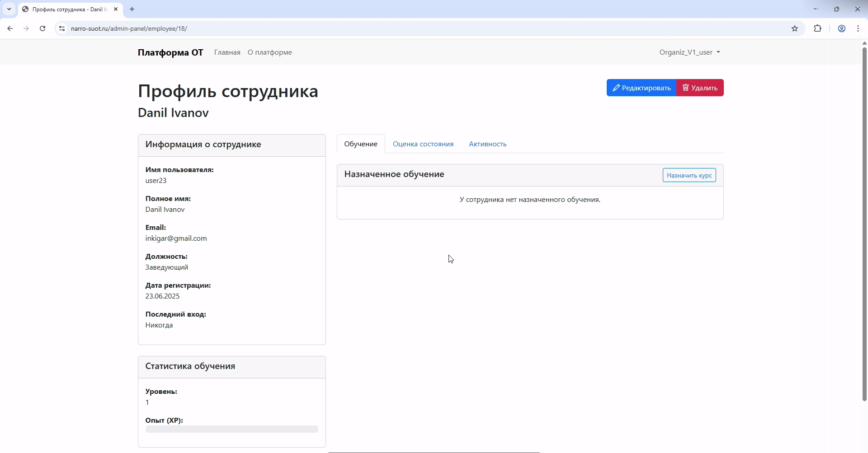
Task: Open Chrome menu via three-dot icon
Action: tap(859, 28)
